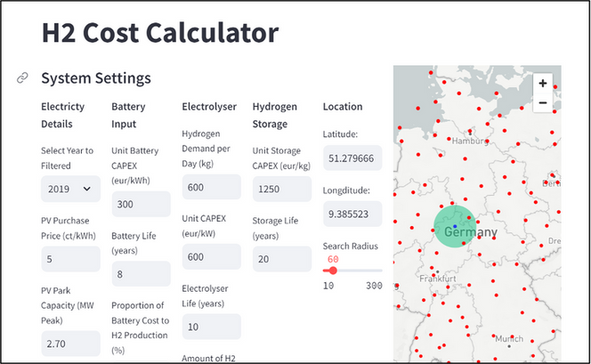Click the Munich label on the map
The height and width of the screenshot is (364, 591).
509,338
